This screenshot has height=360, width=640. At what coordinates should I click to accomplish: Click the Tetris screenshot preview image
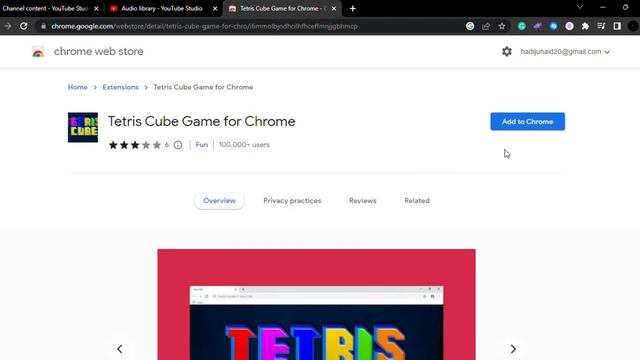(316, 304)
